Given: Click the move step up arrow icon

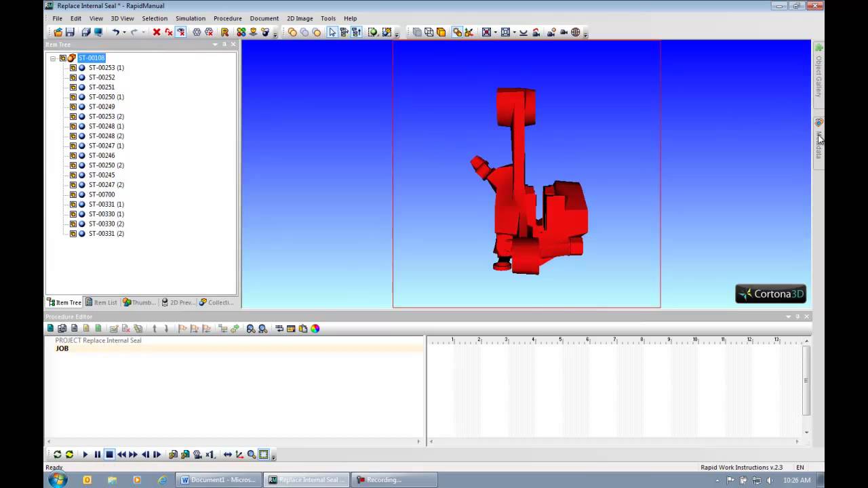Looking at the screenshot, I should click(155, 329).
